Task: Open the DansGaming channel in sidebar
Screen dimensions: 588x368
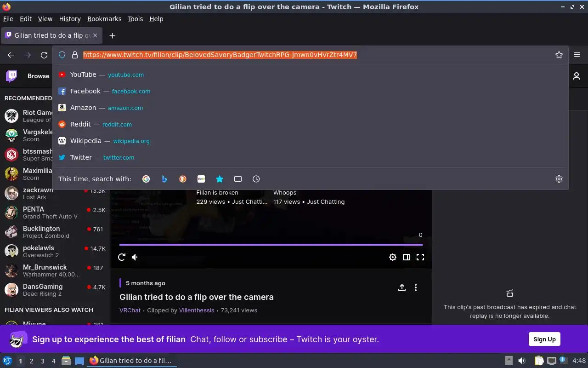Action: [55, 290]
